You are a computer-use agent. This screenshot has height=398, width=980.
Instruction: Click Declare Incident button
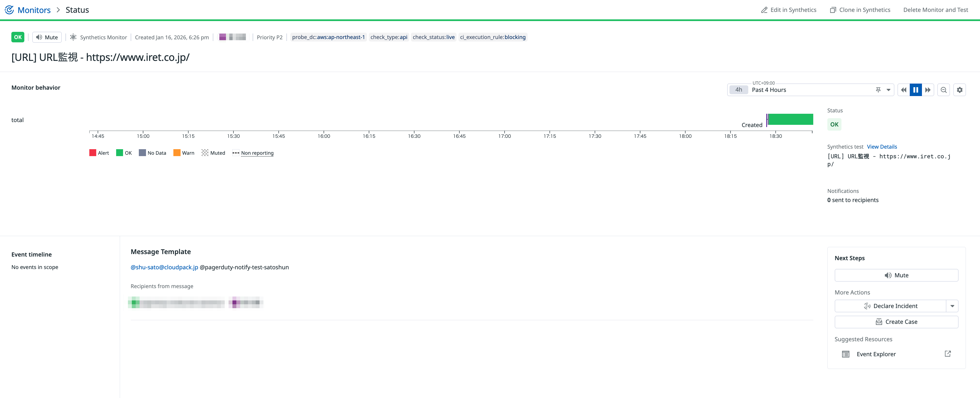(890, 306)
